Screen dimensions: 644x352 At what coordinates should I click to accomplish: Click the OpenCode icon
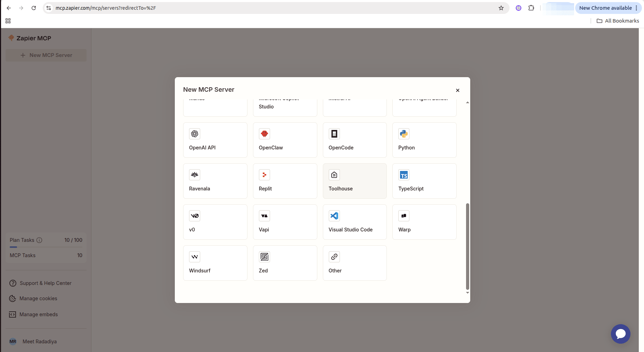click(334, 134)
